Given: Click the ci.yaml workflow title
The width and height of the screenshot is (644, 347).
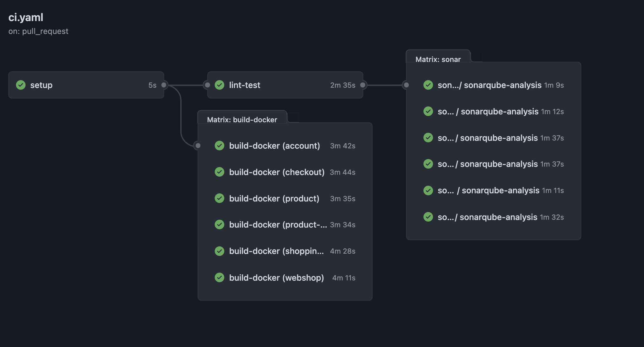Looking at the screenshot, I should pos(26,17).
